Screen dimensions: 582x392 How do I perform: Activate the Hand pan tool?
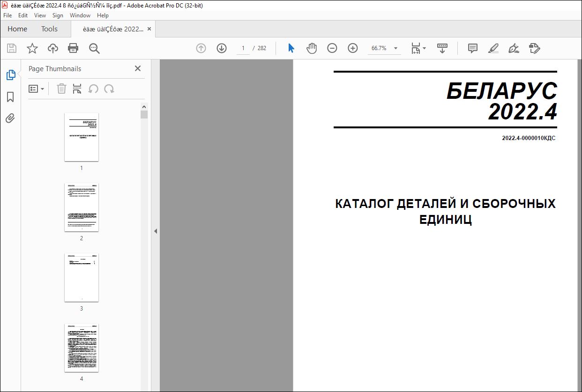point(312,48)
